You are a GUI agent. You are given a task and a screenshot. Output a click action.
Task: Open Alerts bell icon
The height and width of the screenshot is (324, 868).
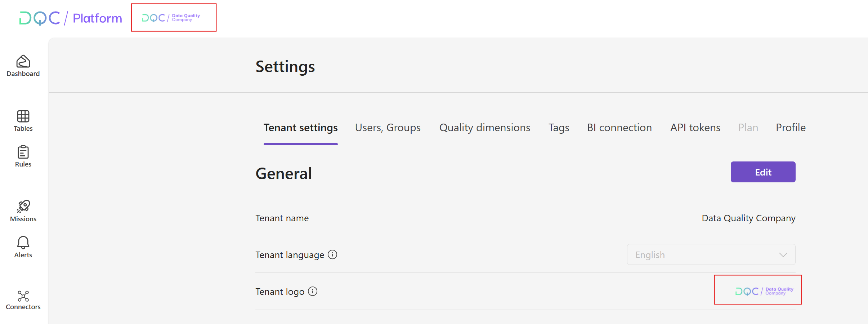coord(23,243)
